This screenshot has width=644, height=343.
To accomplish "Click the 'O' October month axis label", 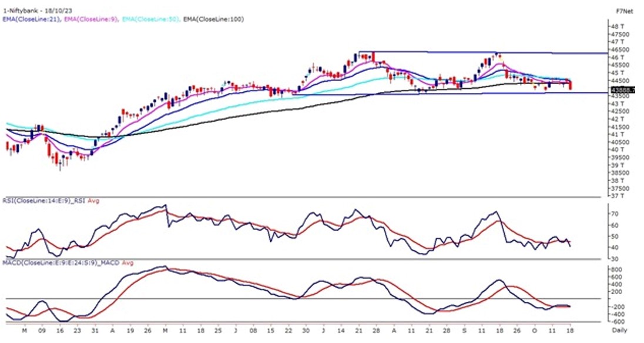I will point(534,331).
